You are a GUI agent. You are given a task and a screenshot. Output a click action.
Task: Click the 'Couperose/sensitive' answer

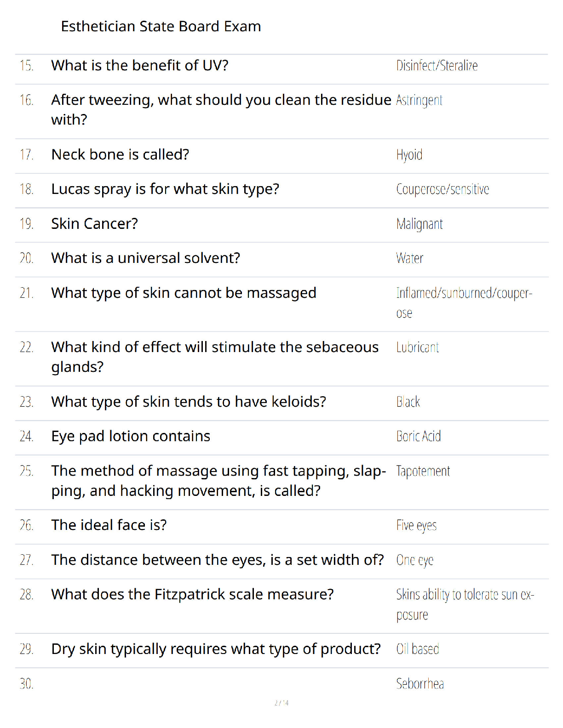tap(442, 189)
